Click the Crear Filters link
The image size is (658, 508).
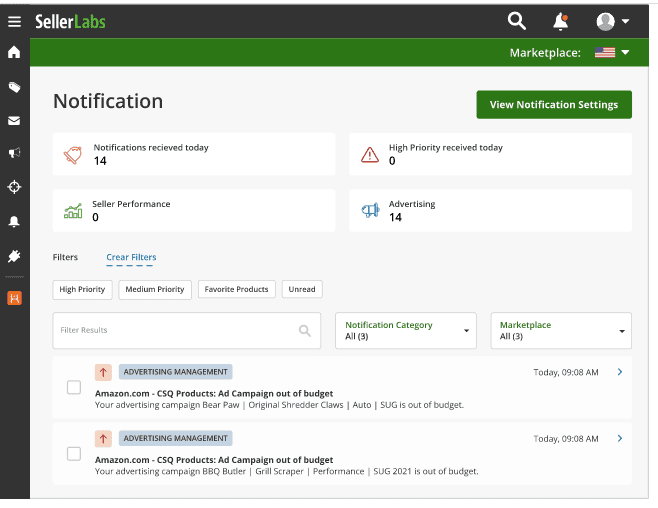(x=131, y=258)
